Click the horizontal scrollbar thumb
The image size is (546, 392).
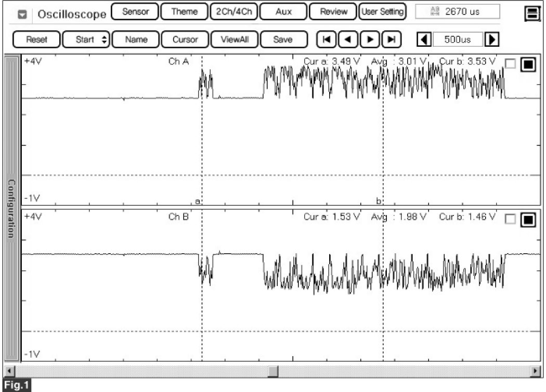coord(272,371)
